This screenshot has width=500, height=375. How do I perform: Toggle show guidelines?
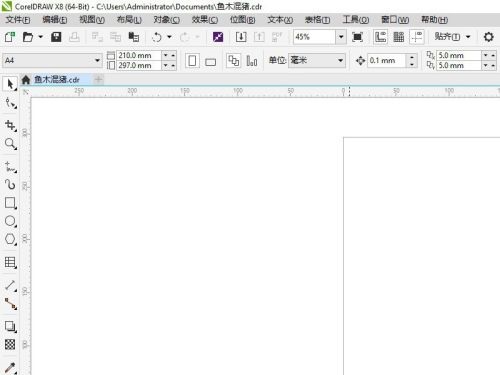417,37
